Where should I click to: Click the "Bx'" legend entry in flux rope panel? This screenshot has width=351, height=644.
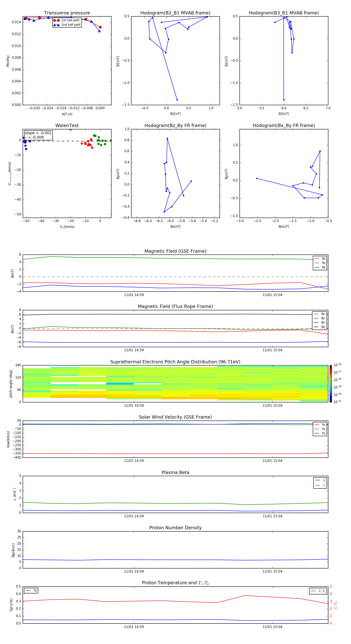(x=320, y=314)
